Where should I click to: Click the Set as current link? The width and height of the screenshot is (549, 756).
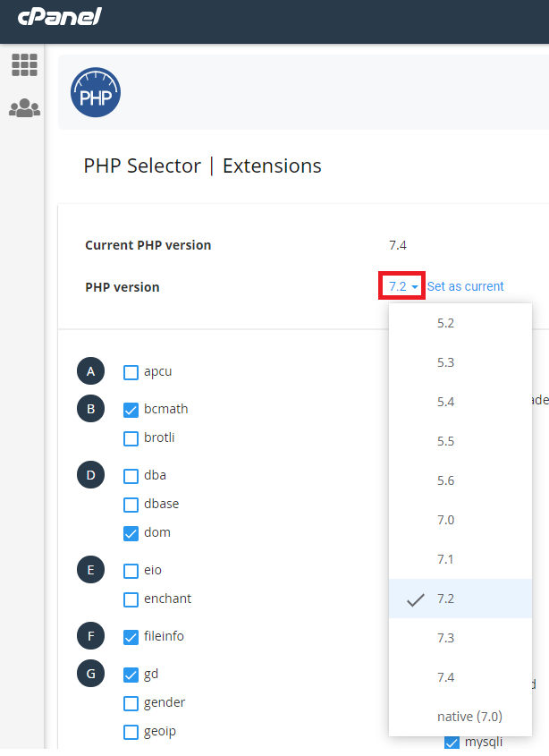coord(465,287)
